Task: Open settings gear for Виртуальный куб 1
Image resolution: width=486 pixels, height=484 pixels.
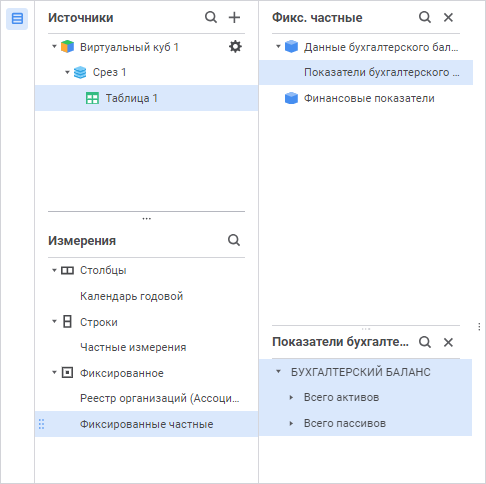Action: [235, 47]
